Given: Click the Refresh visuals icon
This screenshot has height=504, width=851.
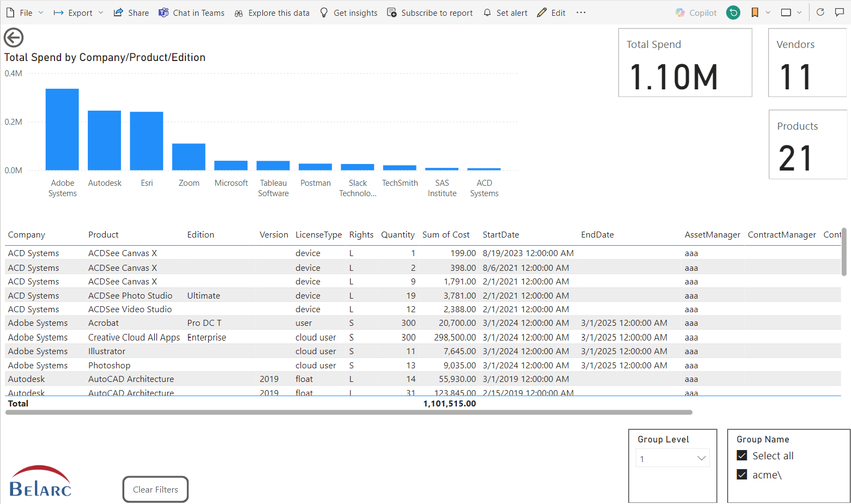Looking at the screenshot, I should (x=820, y=13).
